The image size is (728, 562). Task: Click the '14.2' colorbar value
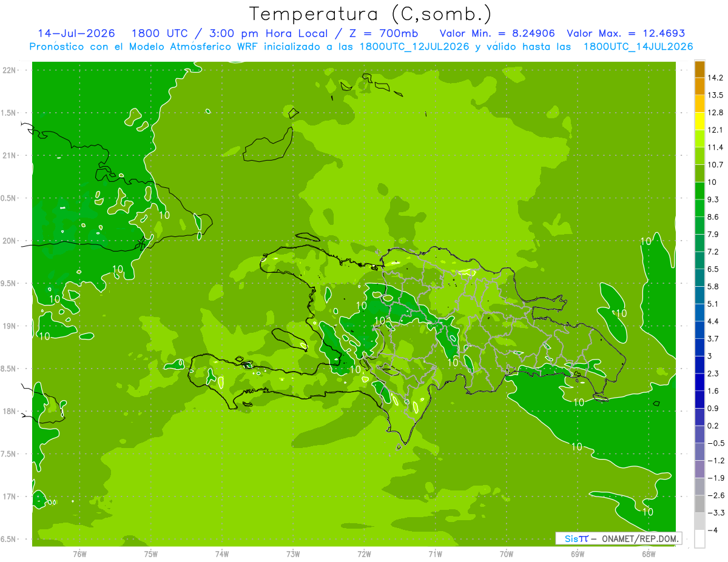tap(716, 78)
